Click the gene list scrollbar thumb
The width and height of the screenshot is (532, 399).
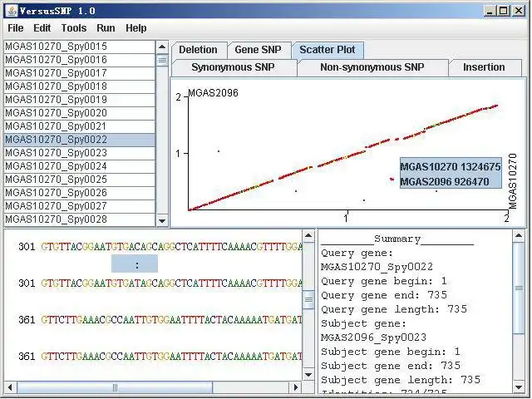click(162, 61)
